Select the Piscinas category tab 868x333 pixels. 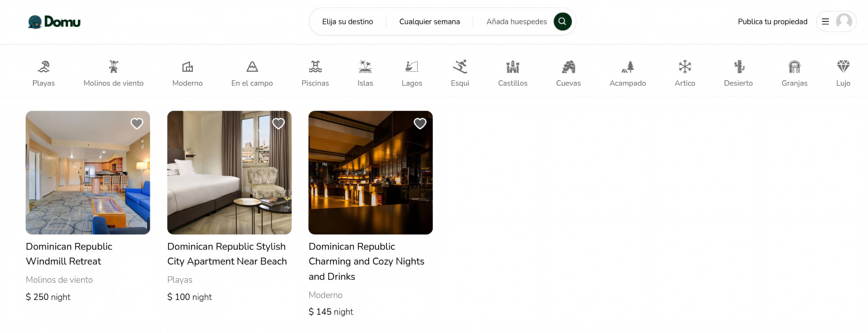[315, 73]
